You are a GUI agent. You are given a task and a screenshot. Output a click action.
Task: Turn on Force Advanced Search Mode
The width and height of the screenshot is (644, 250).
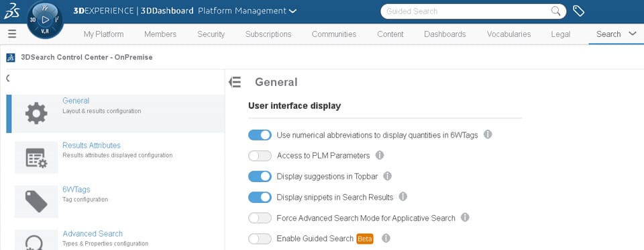(260, 218)
